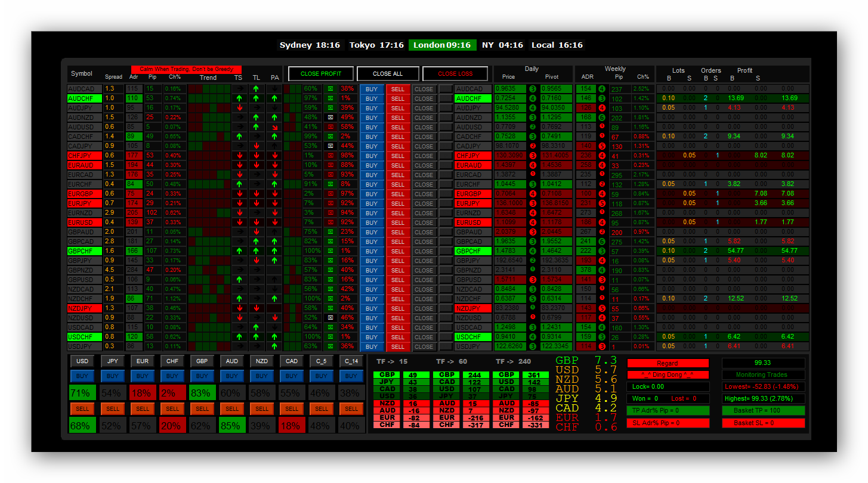The image size is (868, 483).
Task: Toggle the blank button beside EURAUD's CLOSE
Action: 446,165
